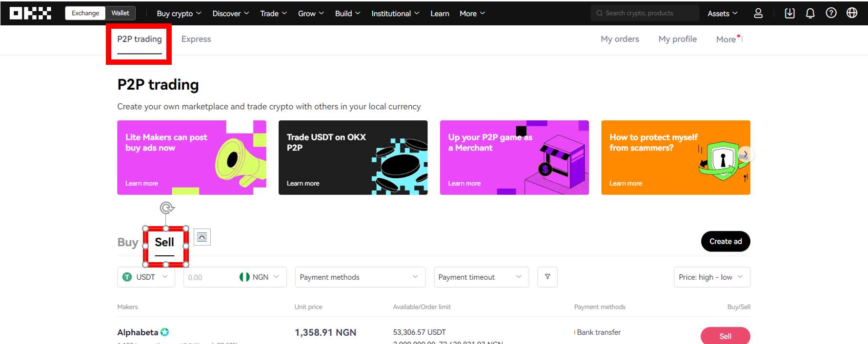
Task: Switch to the Sell tab
Action: [x=164, y=243]
